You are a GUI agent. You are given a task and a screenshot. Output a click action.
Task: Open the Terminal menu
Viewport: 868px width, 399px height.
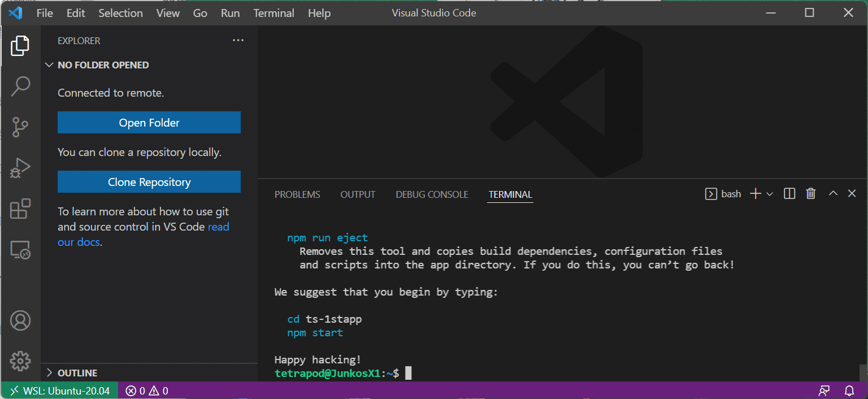[274, 12]
